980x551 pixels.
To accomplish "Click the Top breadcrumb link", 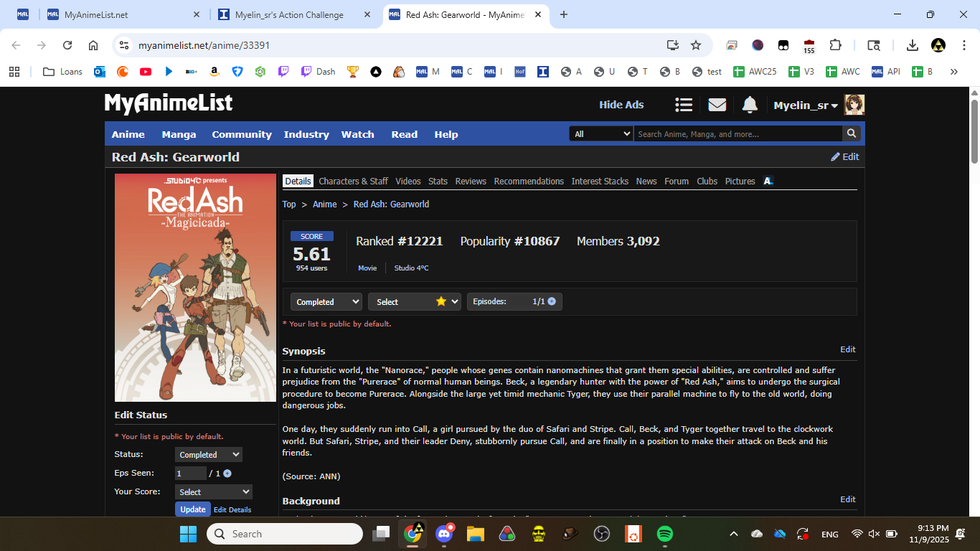I will tap(289, 204).
